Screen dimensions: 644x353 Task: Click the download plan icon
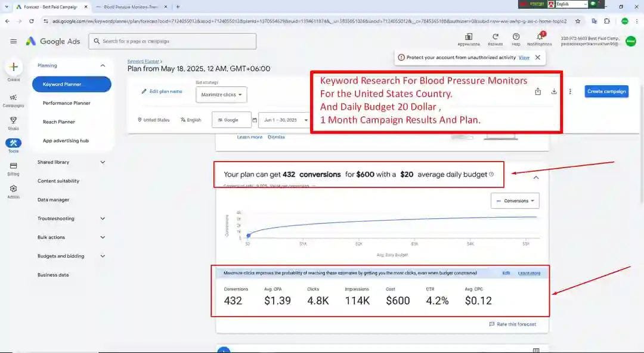(554, 91)
